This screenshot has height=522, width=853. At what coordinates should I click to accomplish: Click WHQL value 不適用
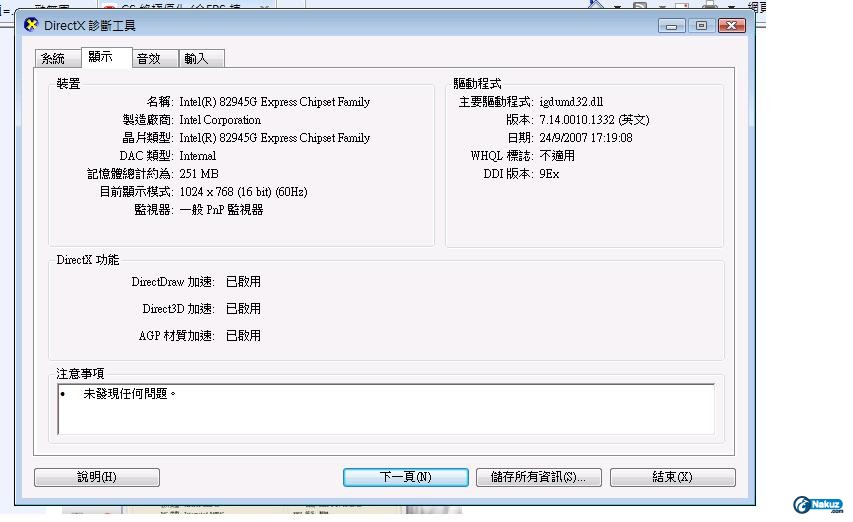(557, 156)
